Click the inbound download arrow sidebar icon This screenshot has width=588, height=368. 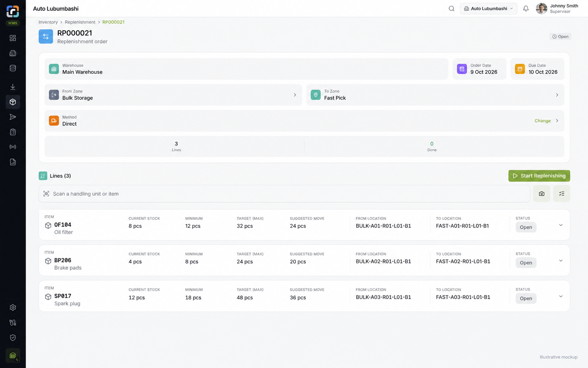pyautogui.click(x=13, y=87)
